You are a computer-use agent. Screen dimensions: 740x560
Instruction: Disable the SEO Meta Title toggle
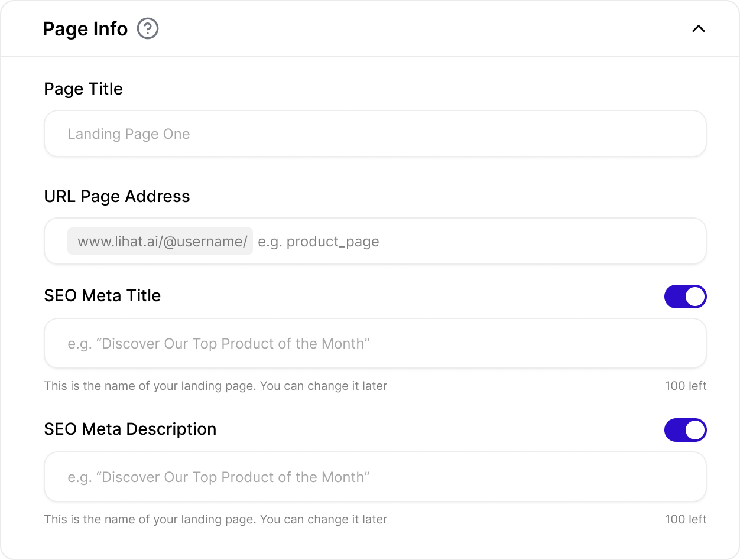coord(685,297)
